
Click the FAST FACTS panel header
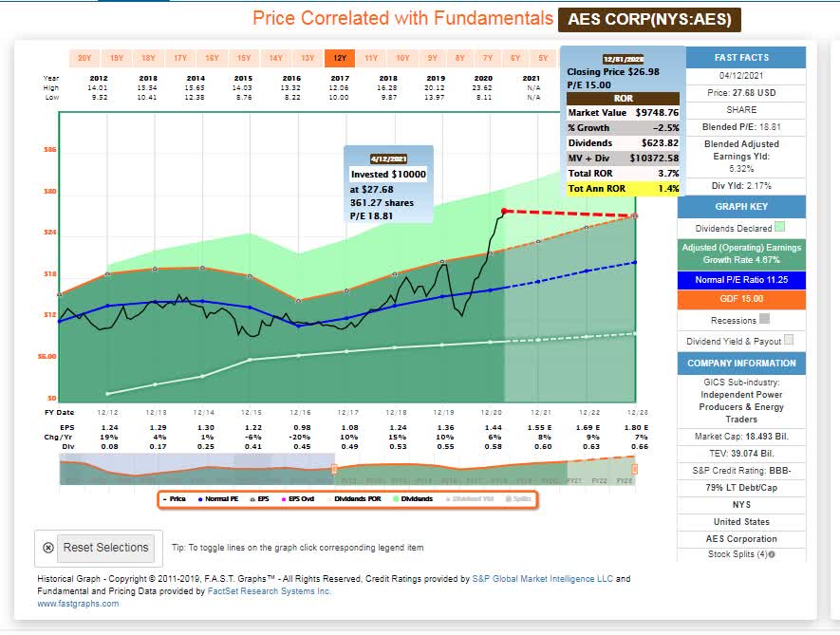741,57
